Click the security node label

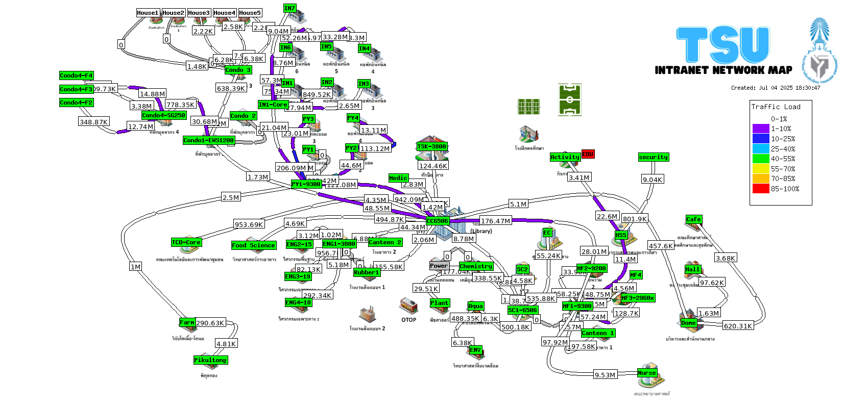point(654,157)
